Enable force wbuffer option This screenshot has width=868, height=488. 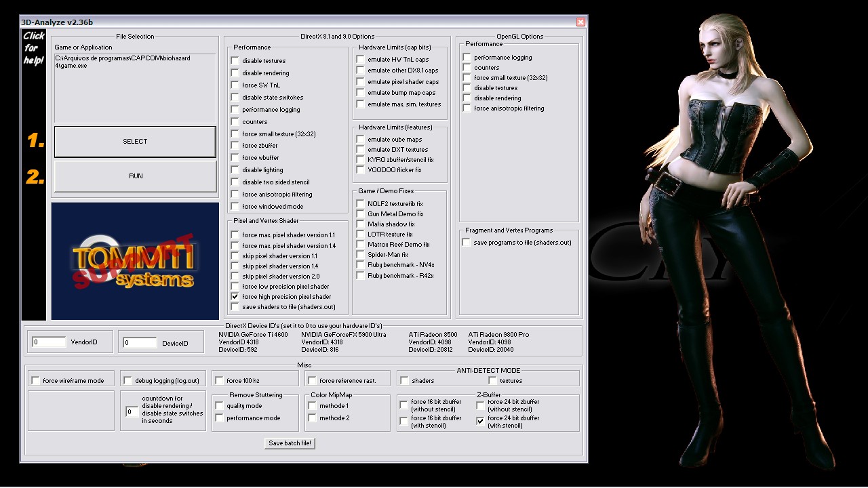tap(235, 158)
